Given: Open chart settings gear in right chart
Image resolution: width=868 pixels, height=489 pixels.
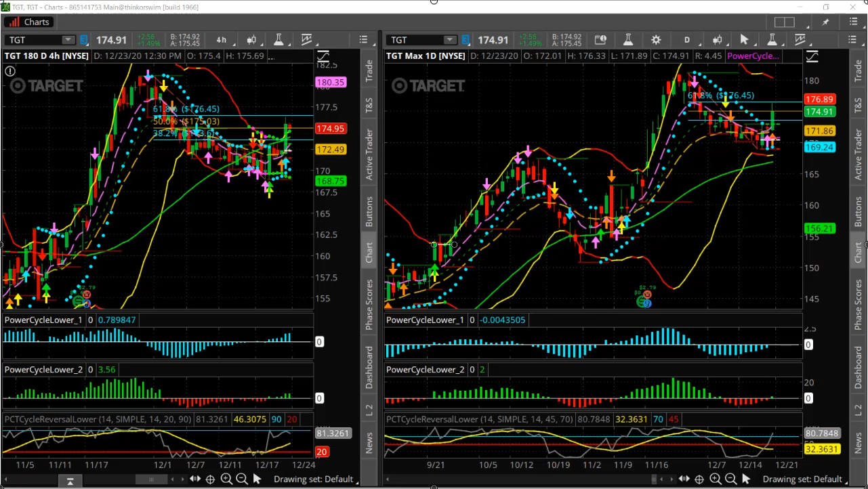Looking at the screenshot, I should pos(655,40).
